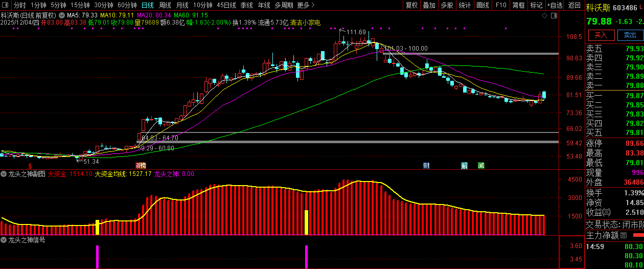
Task: Expand the 龙头之神副图 indicator menu
Action: click(4, 174)
